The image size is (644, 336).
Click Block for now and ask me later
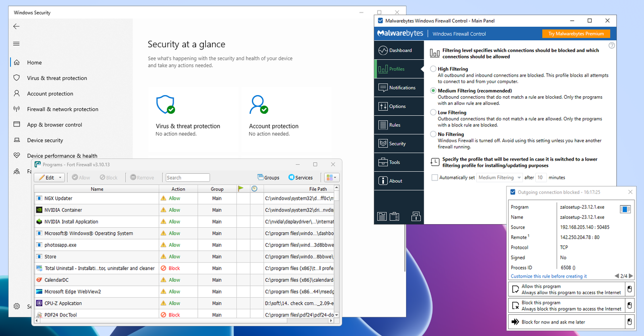[x=566, y=322]
